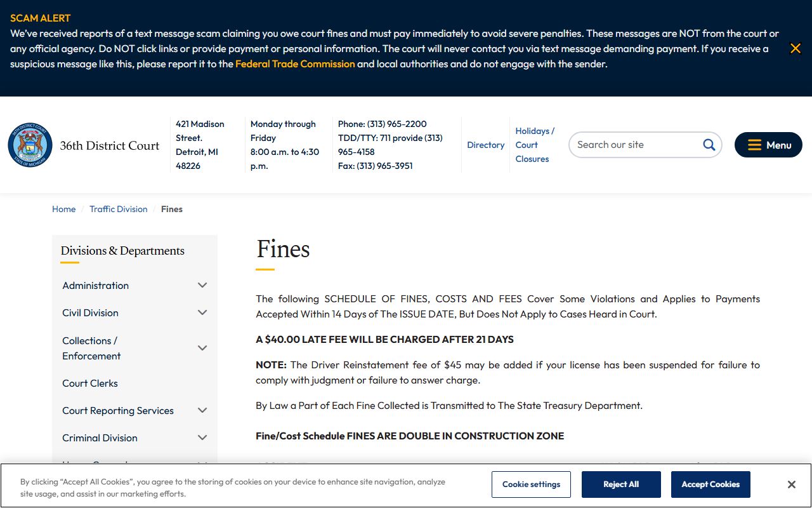Click the Fine/Cost Schedule heading text

click(x=410, y=436)
